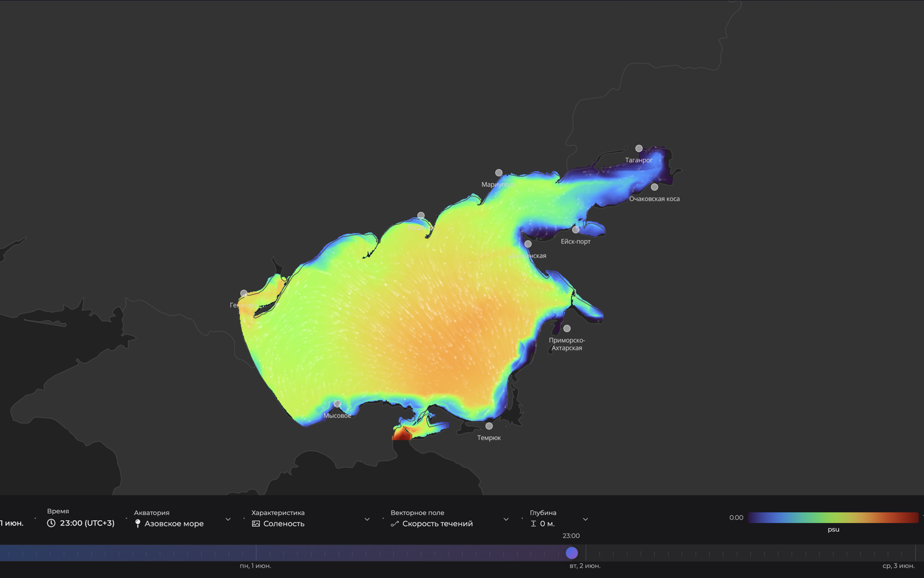Image resolution: width=924 pixels, height=578 pixels.
Task: Select the Бердянск station marker on north coast
Action: coord(421,216)
